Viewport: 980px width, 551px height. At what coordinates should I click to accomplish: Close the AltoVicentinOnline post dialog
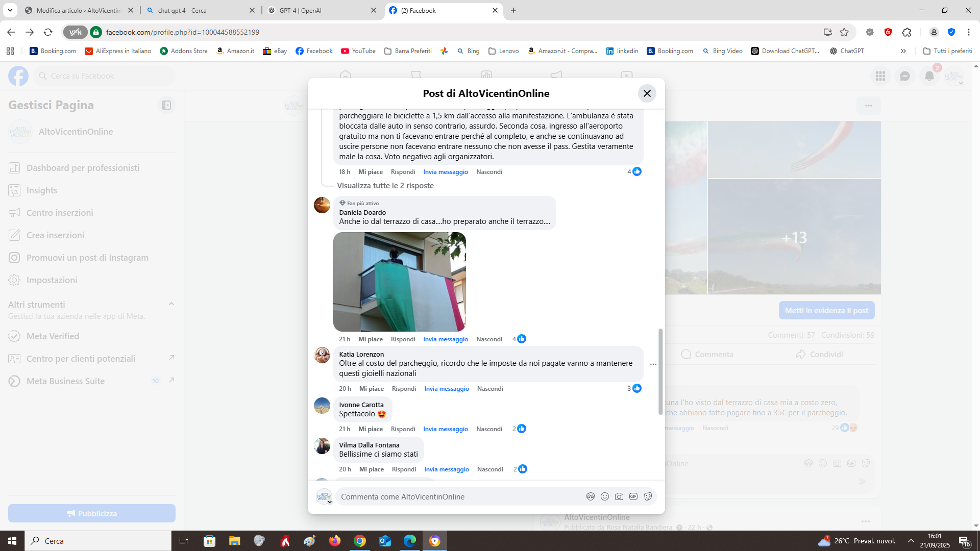click(647, 93)
